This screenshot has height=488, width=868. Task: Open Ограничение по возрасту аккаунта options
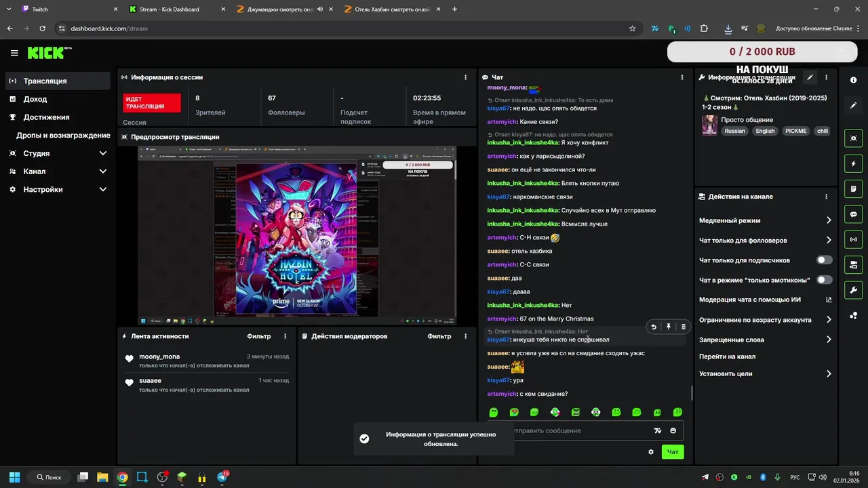[765, 320]
